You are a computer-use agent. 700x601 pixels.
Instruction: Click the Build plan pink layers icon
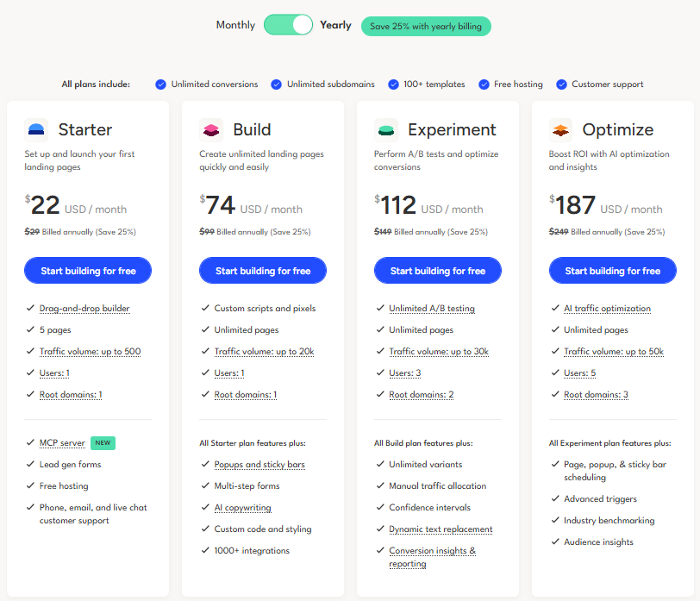tap(210, 129)
